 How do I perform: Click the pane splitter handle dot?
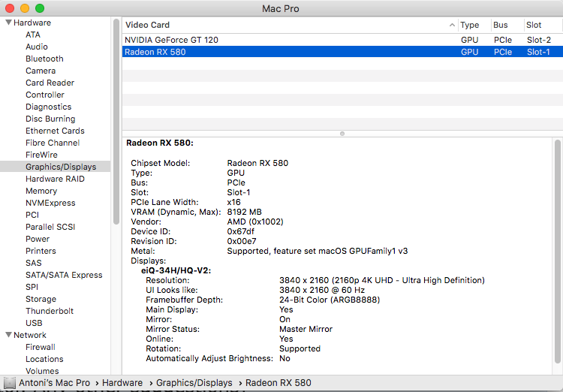342,134
